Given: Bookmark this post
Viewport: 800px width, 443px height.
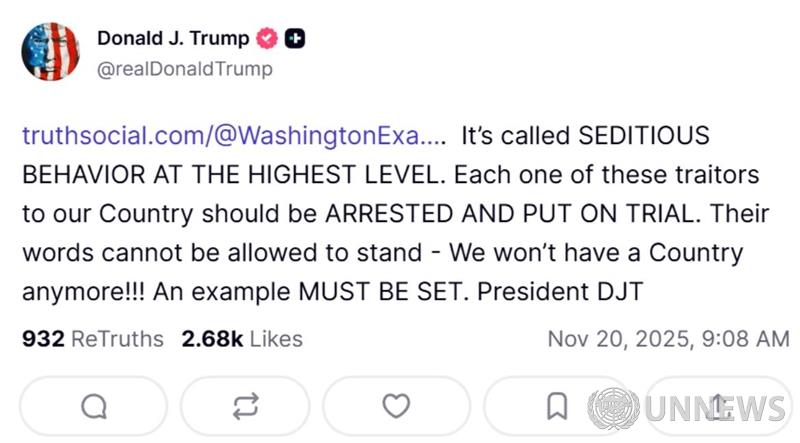Looking at the screenshot, I should tap(557, 406).
